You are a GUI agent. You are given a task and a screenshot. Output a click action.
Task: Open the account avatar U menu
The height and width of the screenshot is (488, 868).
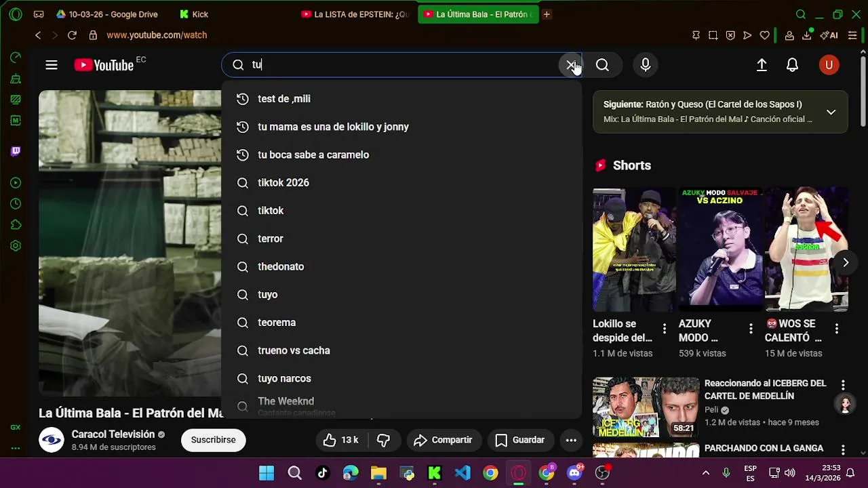click(829, 65)
